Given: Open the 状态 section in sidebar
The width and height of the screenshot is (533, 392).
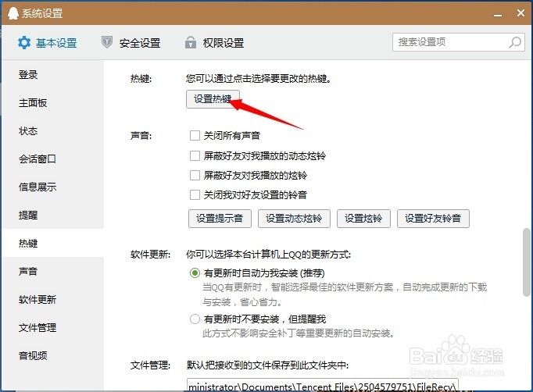Looking at the screenshot, I should coord(52,130).
